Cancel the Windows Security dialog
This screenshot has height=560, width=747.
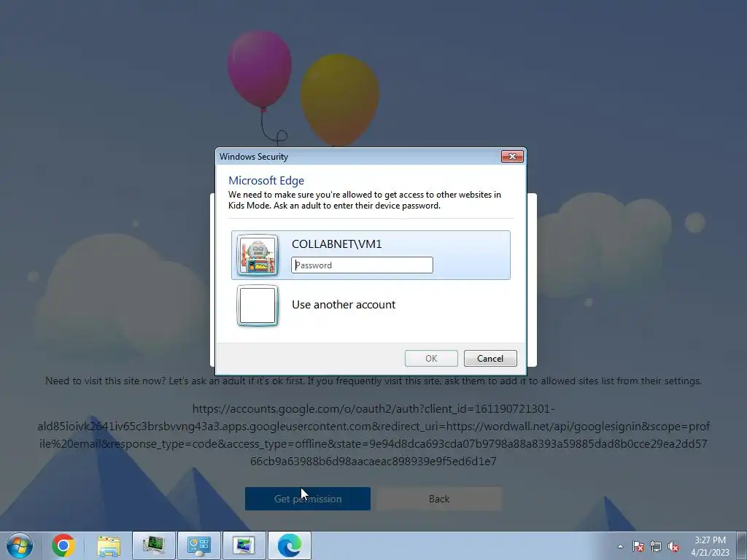coord(490,359)
